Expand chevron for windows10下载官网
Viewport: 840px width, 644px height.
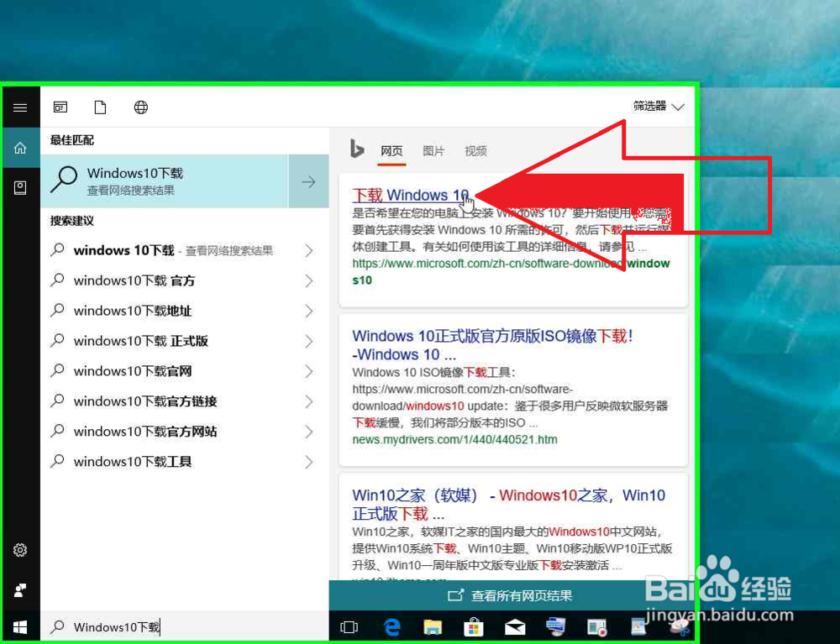[x=308, y=371]
